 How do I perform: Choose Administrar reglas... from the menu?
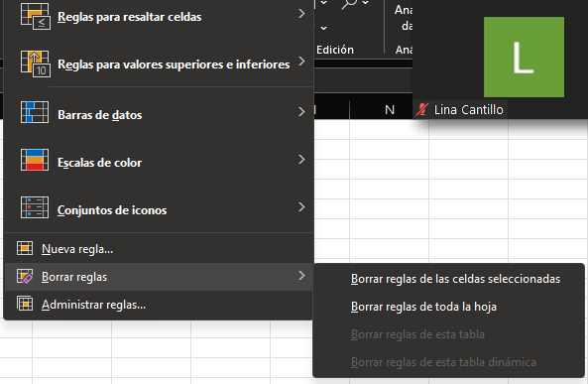coord(159,305)
